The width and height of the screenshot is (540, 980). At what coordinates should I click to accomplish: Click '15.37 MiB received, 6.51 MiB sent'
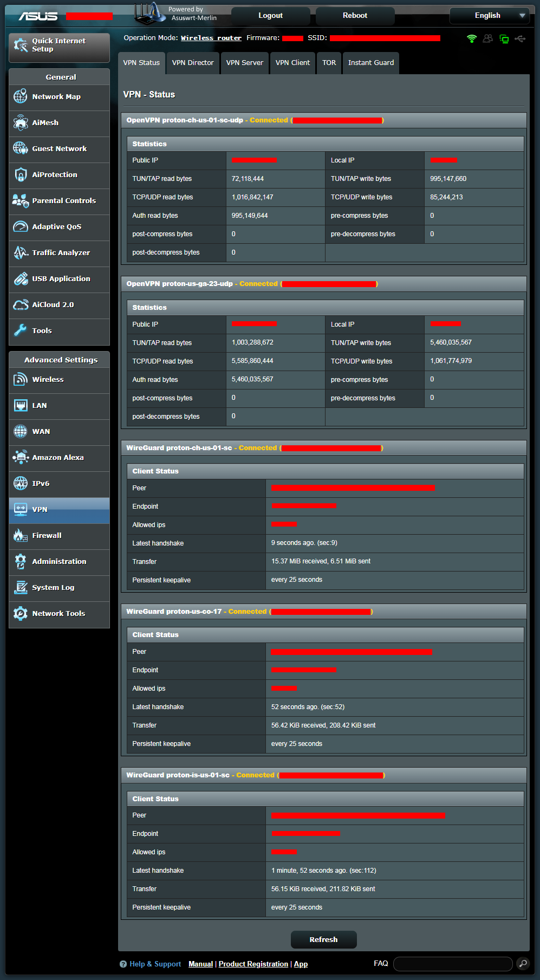pos(321,561)
